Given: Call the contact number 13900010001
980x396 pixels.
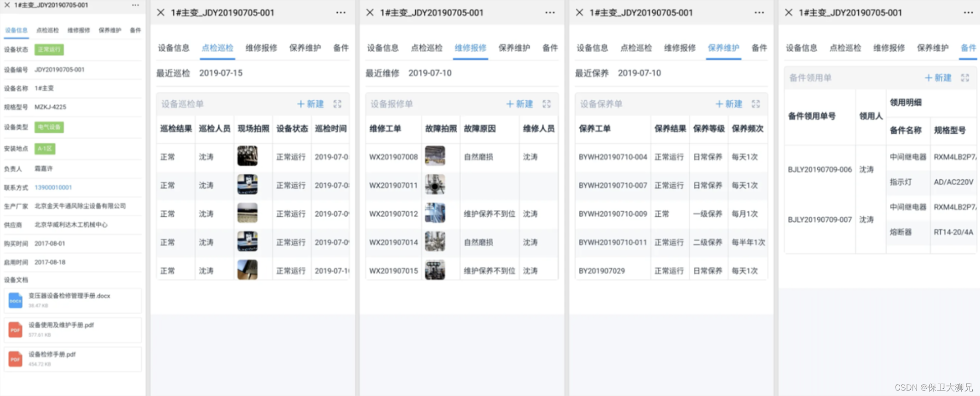Looking at the screenshot, I should (53, 188).
